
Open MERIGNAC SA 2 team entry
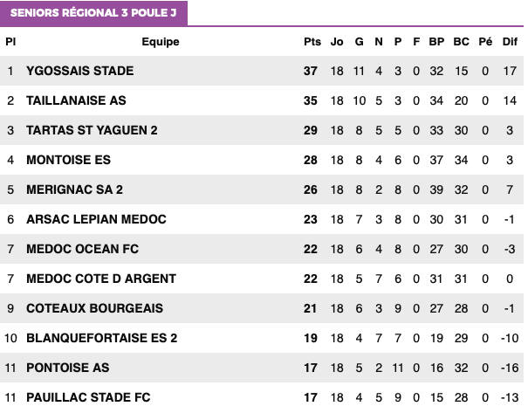click(x=74, y=189)
